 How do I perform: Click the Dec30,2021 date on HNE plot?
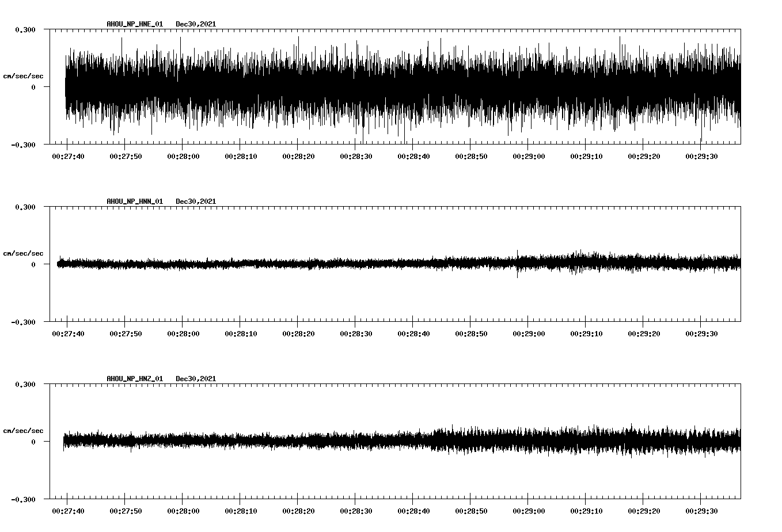(196, 24)
